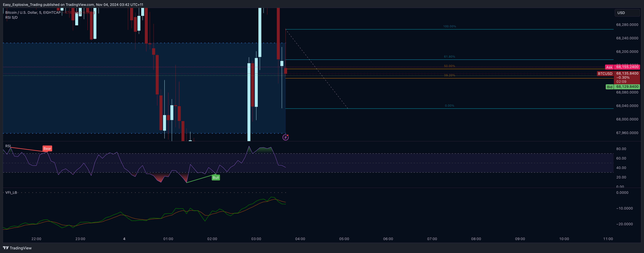Viewport: 644px width, 253px height.
Task: Click the 07:00 time axis label
Action: (x=432, y=239)
